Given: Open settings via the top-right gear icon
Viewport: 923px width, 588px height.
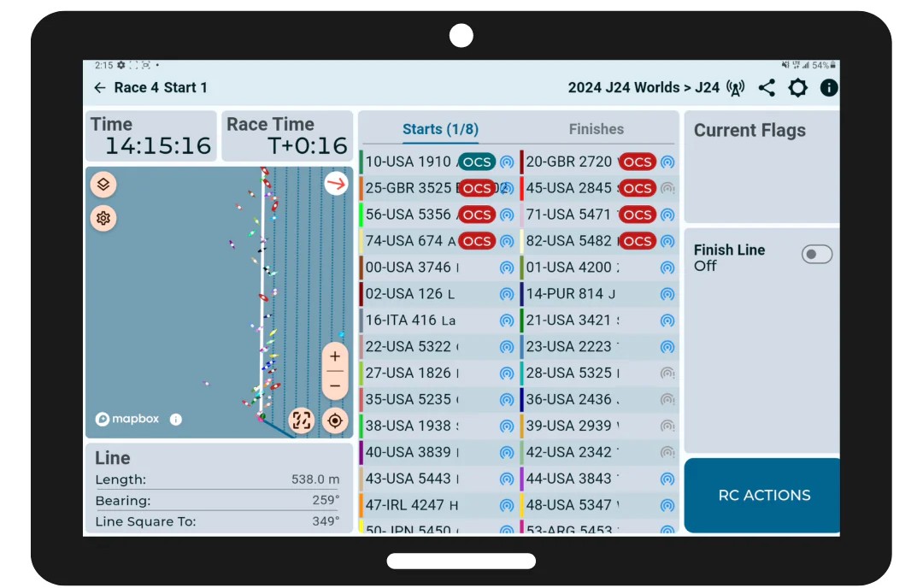Looking at the screenshot, I should 797,88.
